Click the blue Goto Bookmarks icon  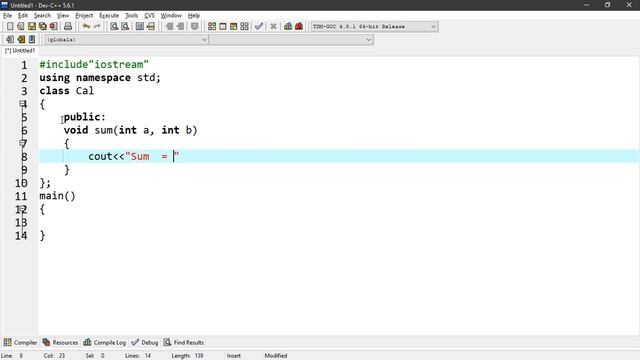[32, 40]
